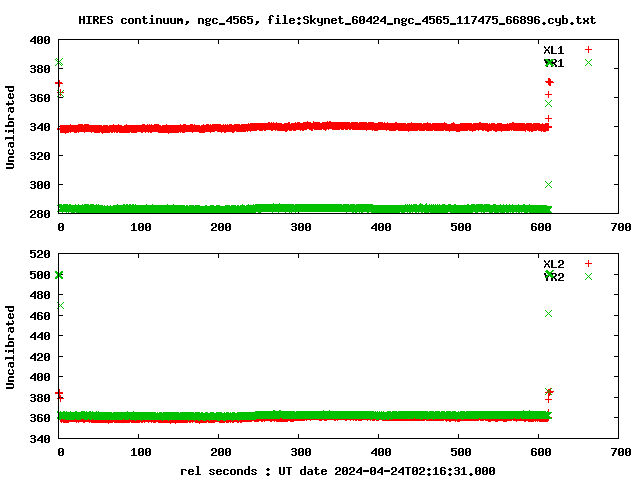
Task: Click the red plus outlier near 345 in top plot
Action: click(x=548, y=118)
